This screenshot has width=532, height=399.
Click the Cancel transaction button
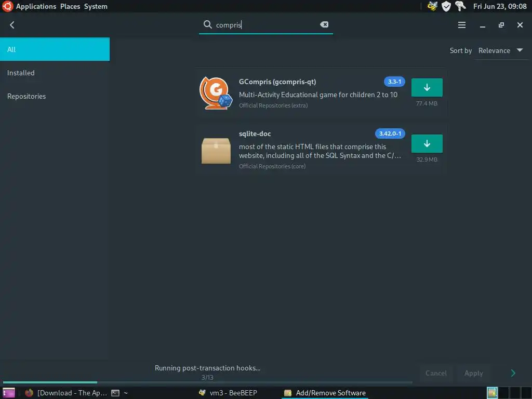pos(436,373)
